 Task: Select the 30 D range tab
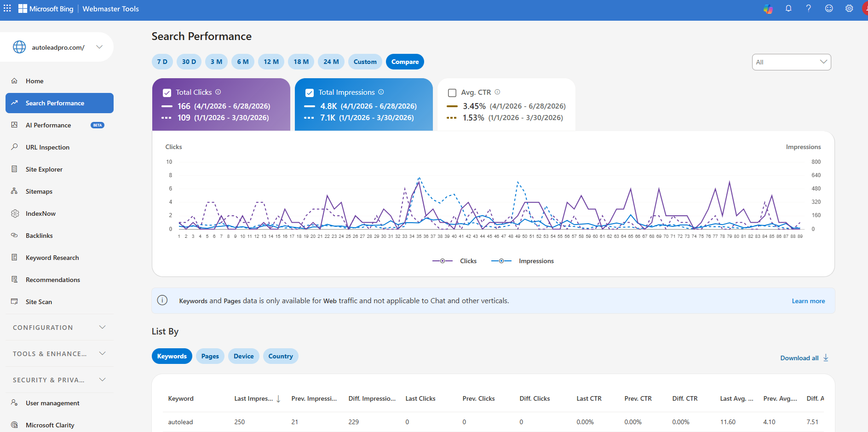pos(189,62)
